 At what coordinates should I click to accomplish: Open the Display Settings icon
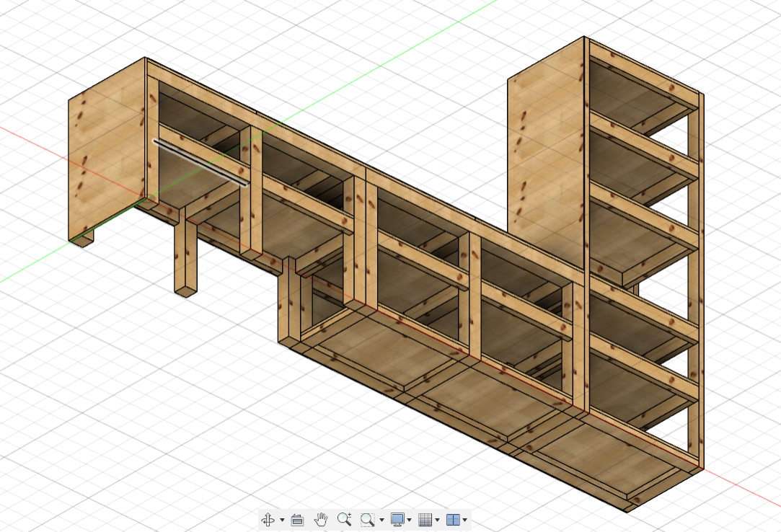[398, 518]
